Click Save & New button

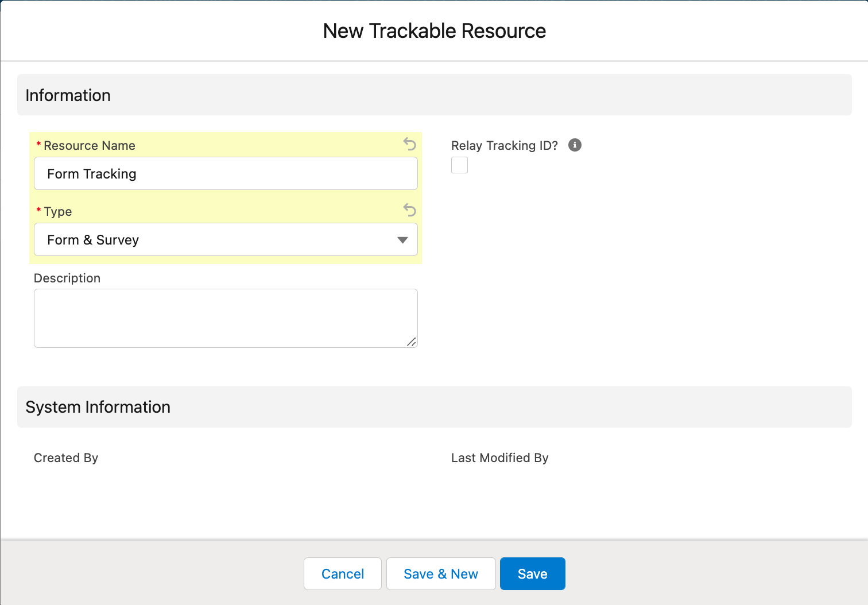(441, 573)
